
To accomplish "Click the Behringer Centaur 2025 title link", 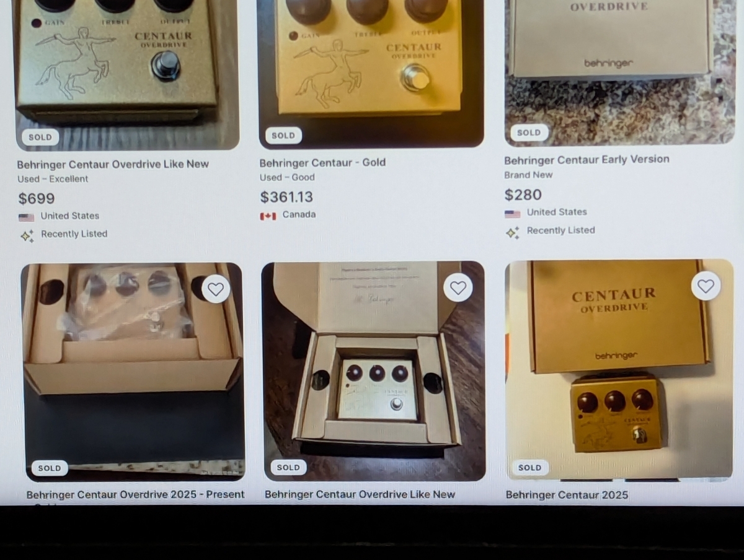I will pyautogui.click(x=567, y=495).
